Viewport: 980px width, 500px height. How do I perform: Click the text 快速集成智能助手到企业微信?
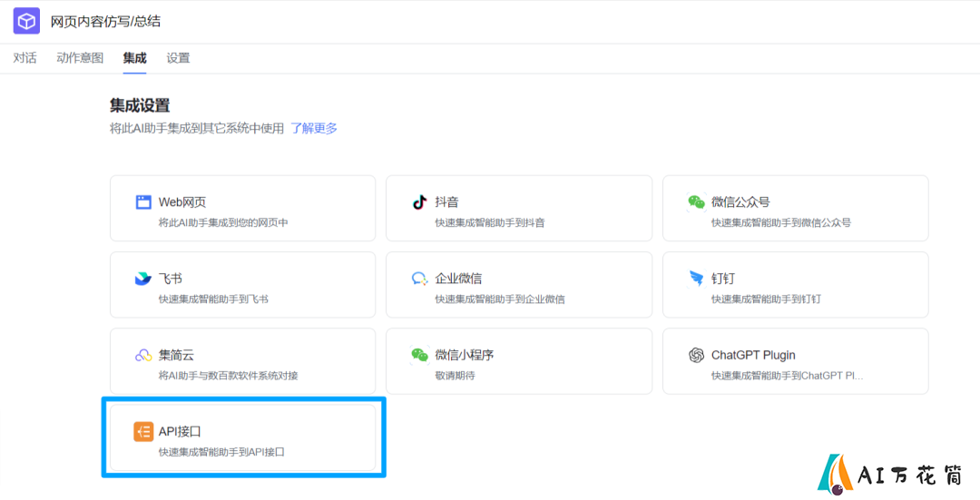coord(500,299)
